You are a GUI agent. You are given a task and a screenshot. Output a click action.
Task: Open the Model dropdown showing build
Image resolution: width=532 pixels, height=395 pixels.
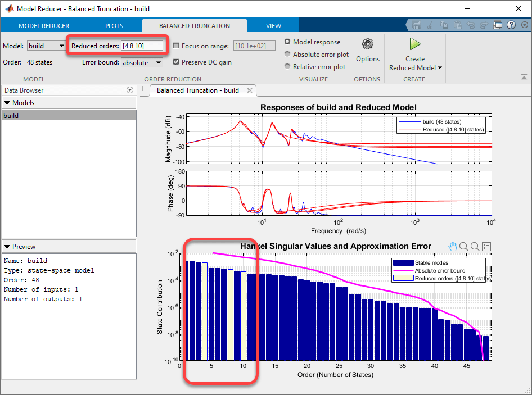click(x=47, y=46)
